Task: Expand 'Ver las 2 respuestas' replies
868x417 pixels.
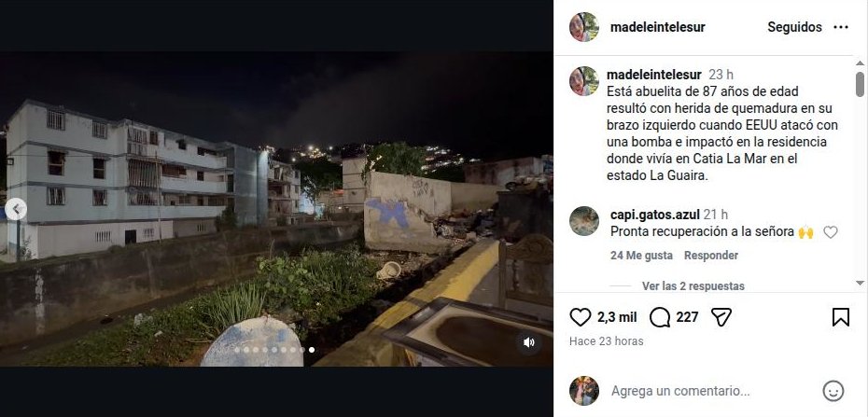Action: click(693, 285)
